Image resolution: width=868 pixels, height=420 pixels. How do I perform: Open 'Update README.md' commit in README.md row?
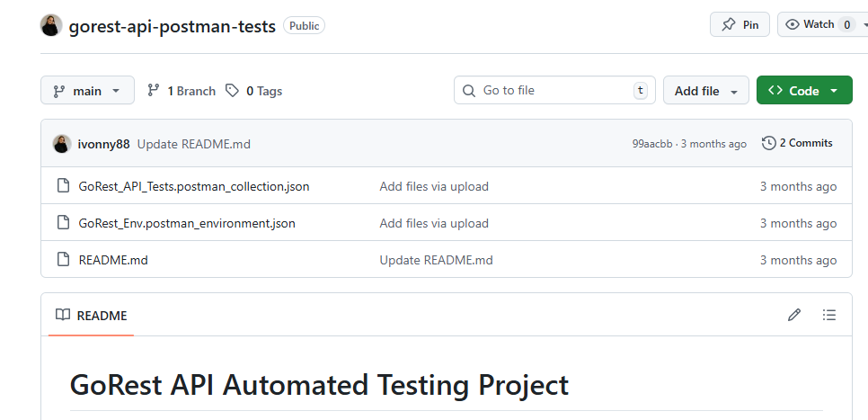(x=436, y=260)
